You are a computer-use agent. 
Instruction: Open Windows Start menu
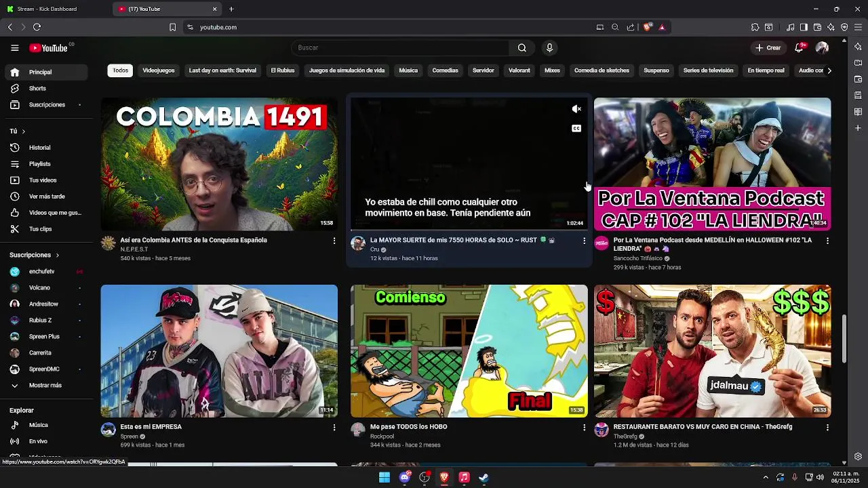384,477
